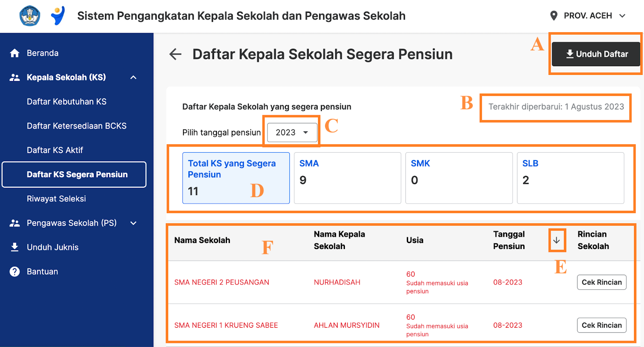Sort by Tanggal Pensiun using the down arrow
Viewport: 644px width, 347px height.
click(x=557, y=240)
